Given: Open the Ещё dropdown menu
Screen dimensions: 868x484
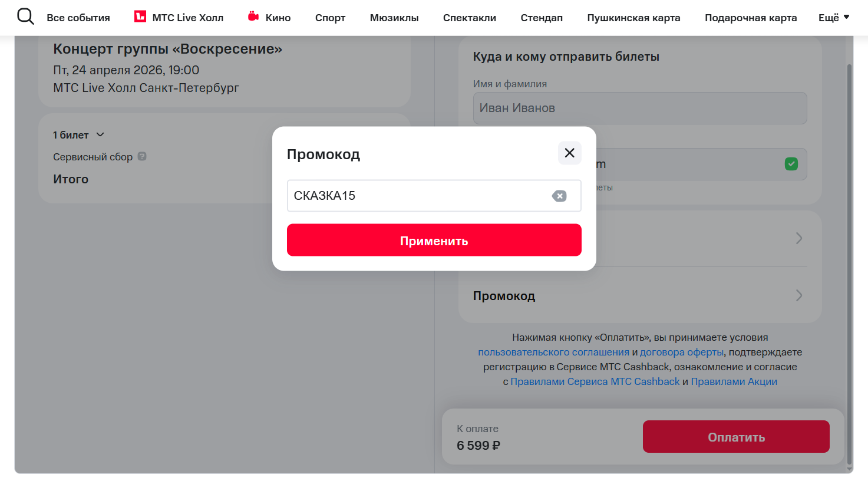Looking at the screenshot, I should pyautogui.click(x=834, y=17).
